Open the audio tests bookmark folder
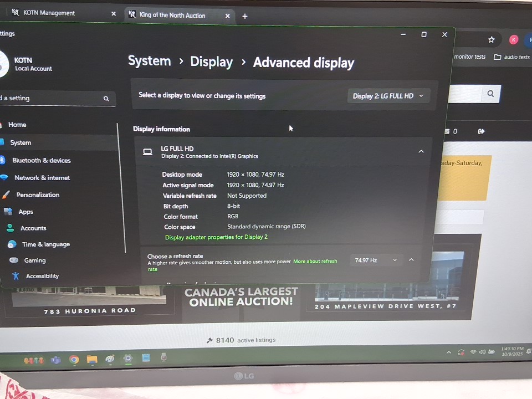Image resolution: width=532 pixels, height=399 pixels. 511,57
